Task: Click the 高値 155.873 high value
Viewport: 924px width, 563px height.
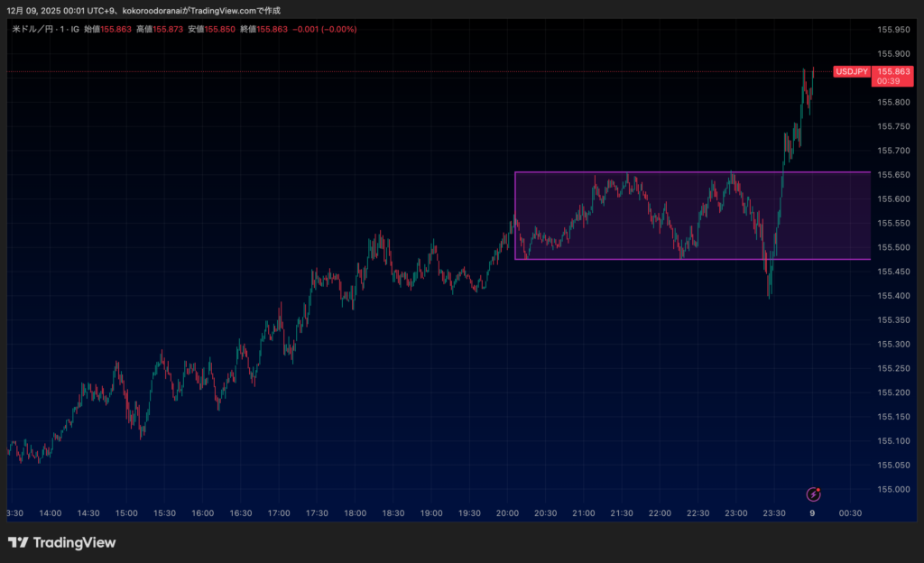Action: click(167, 29)
